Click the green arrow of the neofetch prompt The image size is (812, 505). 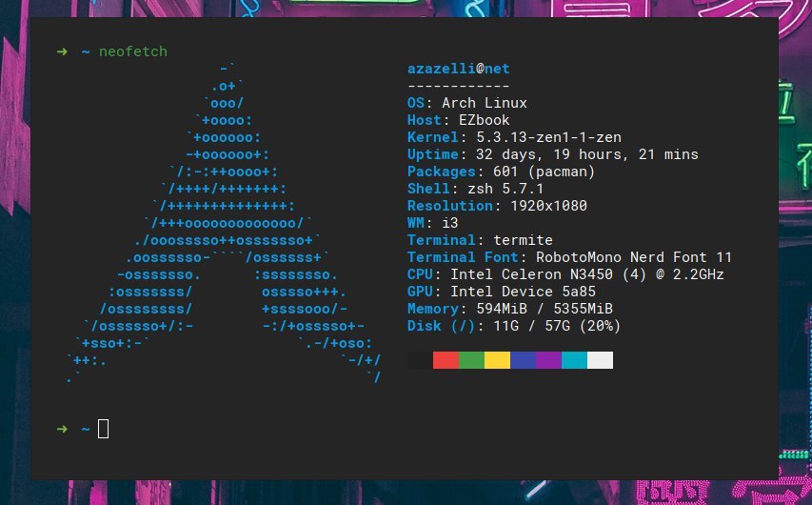point(62,51)
